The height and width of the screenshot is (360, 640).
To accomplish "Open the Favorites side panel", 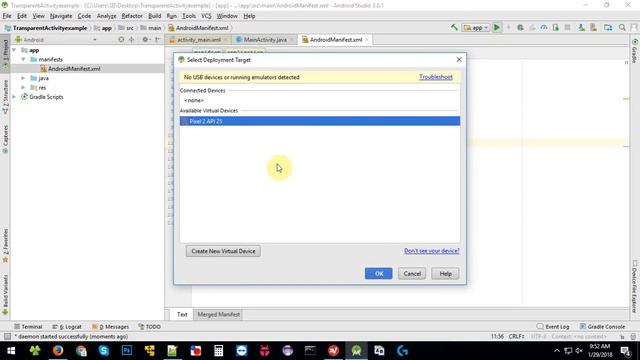I will [x=5, y=245].
